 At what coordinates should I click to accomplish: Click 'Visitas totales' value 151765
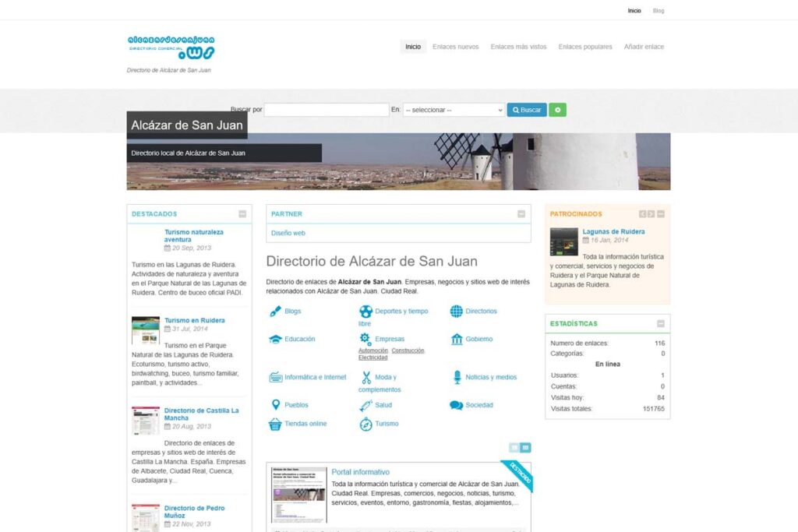pos(654,409)
